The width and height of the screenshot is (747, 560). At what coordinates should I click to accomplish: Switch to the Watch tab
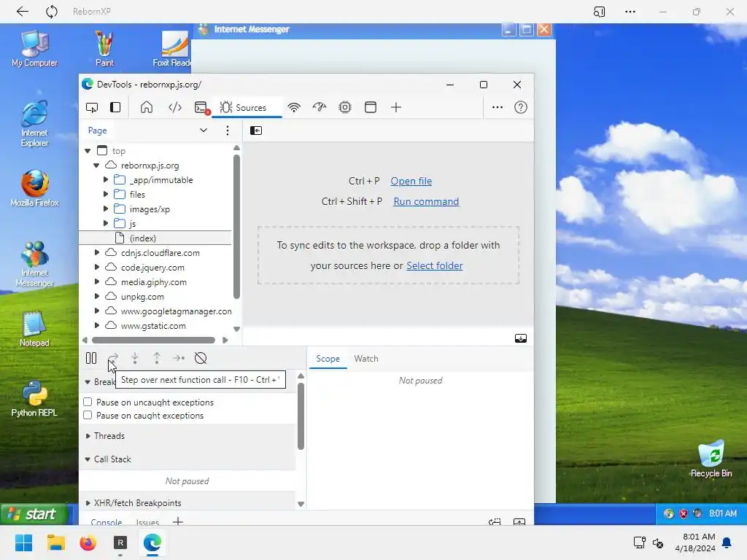pos(366,359)
